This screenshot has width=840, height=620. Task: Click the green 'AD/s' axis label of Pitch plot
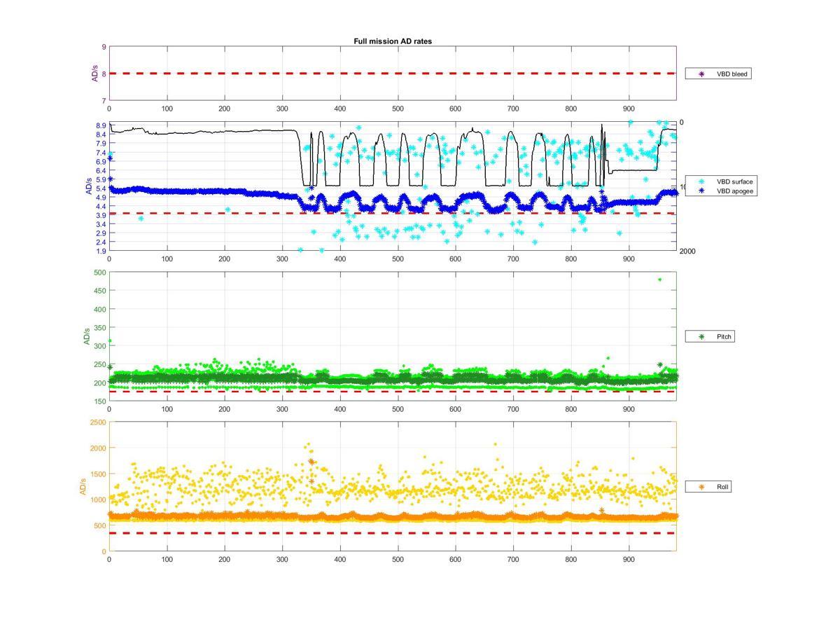click(87, 336)
